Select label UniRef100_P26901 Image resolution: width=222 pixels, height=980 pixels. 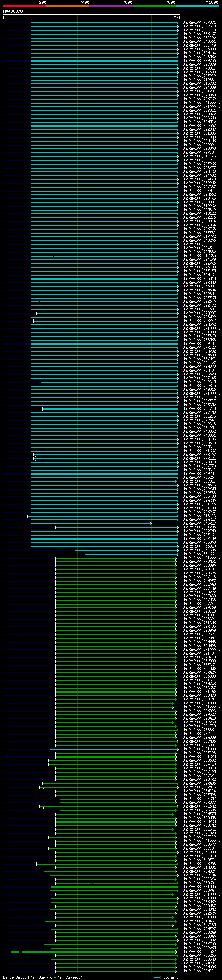[x=199, y=745]
